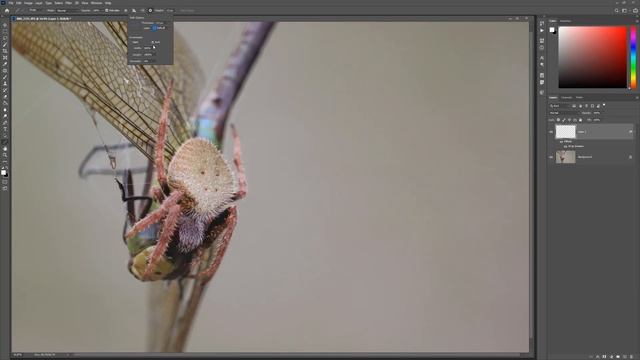Click the highlighted Line shape tool
The image size is (640, 360).
5,143
